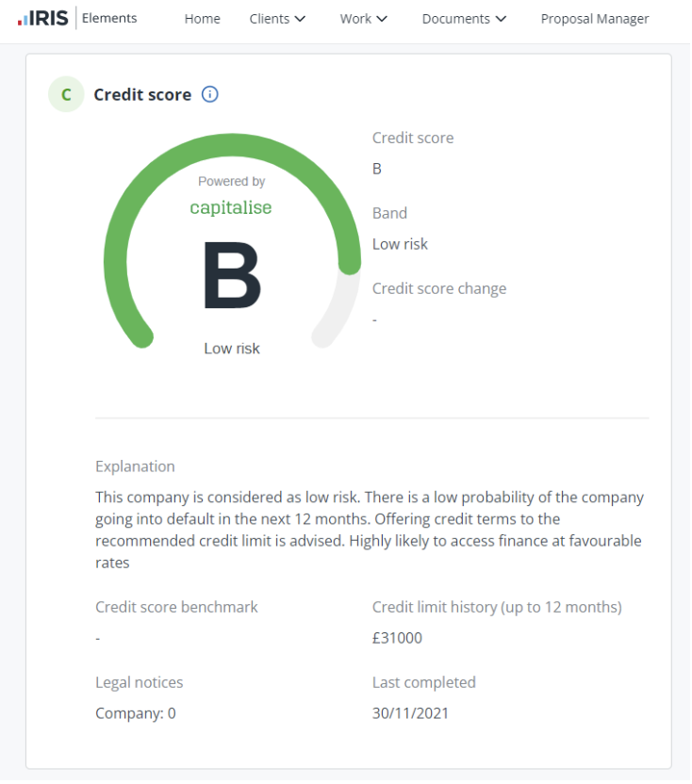692x784 pixels.
Task: Open the credit score info icon
Action: tap(210, 94)
